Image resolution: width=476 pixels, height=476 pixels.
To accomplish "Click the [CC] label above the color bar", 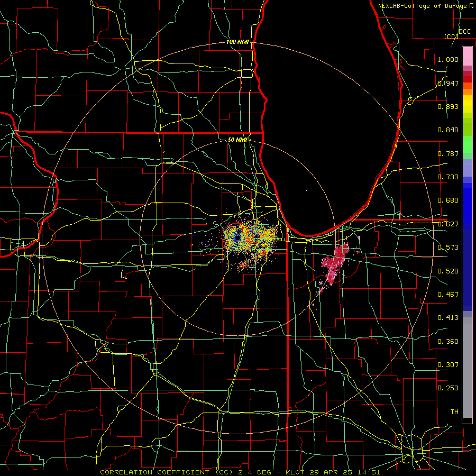I will coord(451,36).
